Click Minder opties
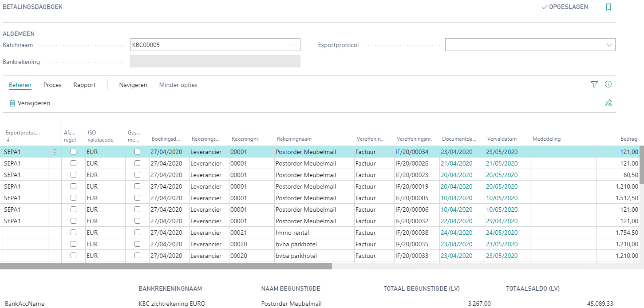Viewport: 644px width, 308px height. [x=178, y=85]
